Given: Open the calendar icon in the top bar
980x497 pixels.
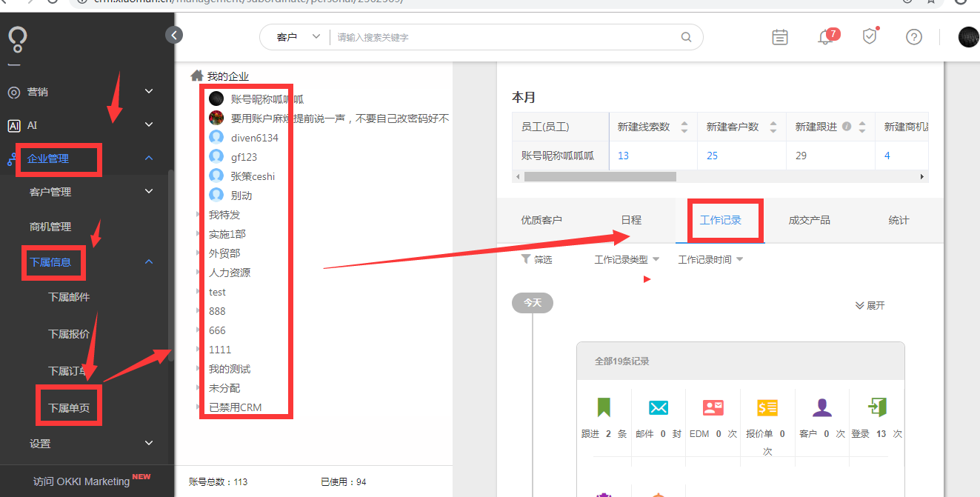Looking at the screenshot, I should point(779,36).
